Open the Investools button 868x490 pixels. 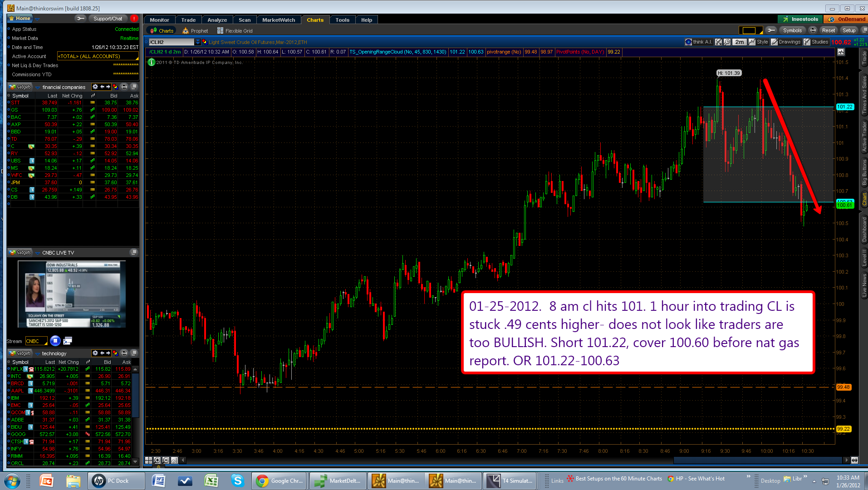(800, 19)
